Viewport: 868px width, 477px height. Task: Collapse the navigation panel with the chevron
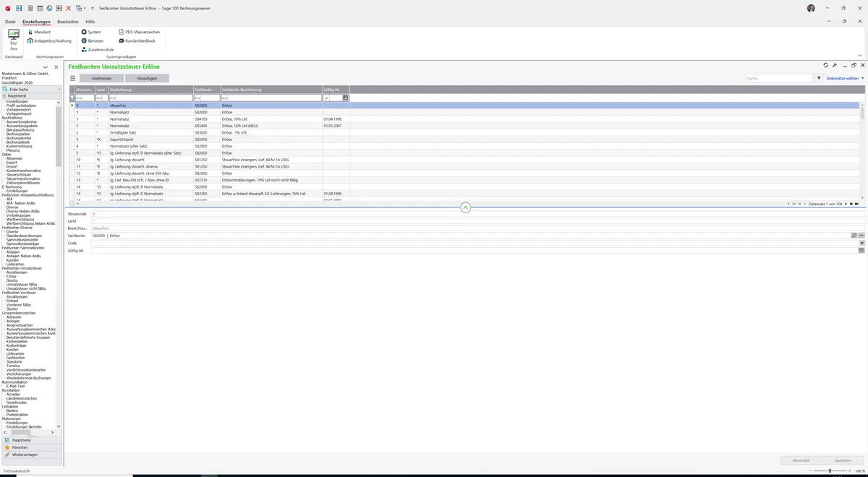click(45, 67)
